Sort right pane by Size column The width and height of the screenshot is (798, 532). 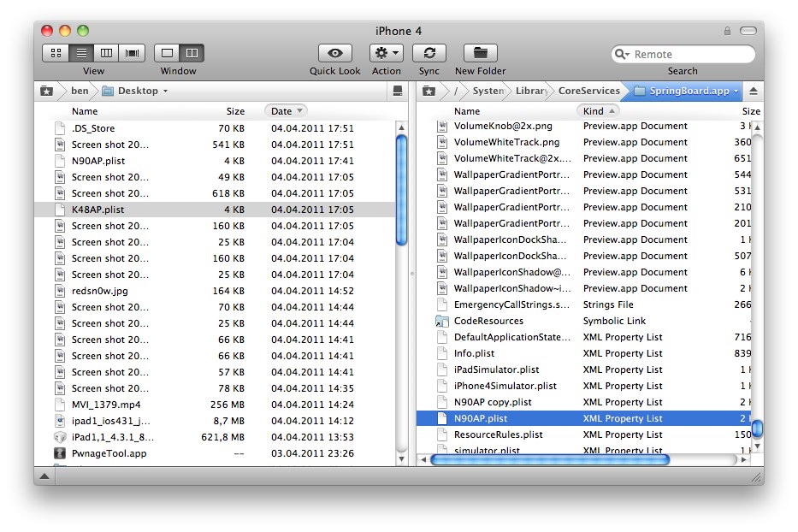pyautogui.click(x=751, y=111)
